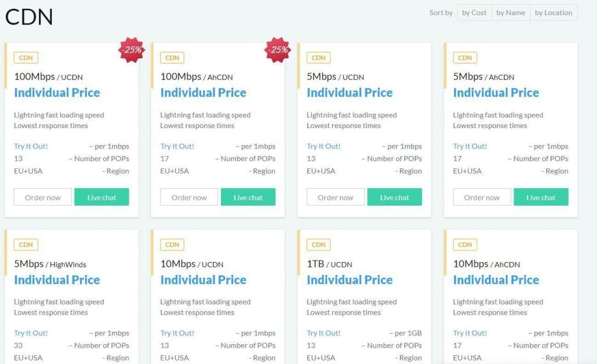Sort plans by Name
Image resolution: width=597 pixels, height=364 pixels.
[x=510, y=13]
